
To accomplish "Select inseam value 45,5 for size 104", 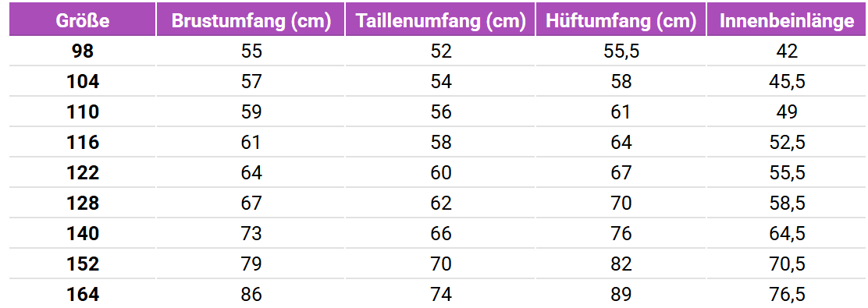I will [787, 82].
